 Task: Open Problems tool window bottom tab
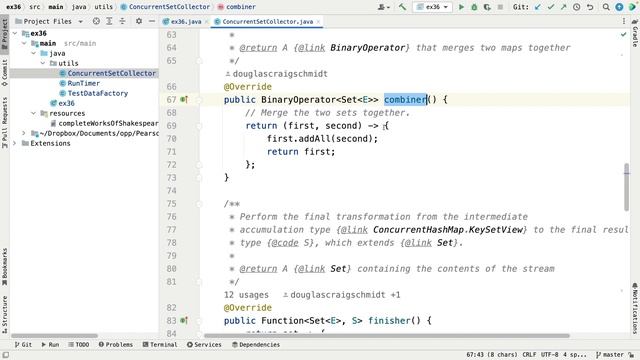click(116, 344)
